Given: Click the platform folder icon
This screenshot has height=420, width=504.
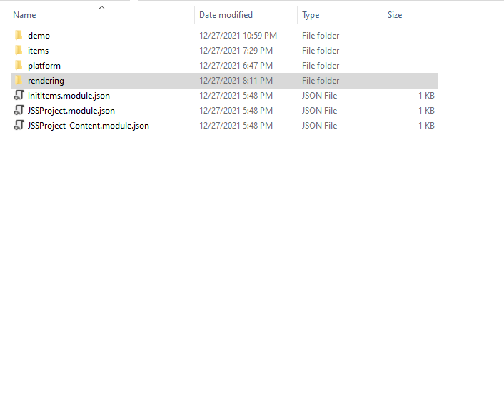Looking at the screenshot, I should click(19, 65).
